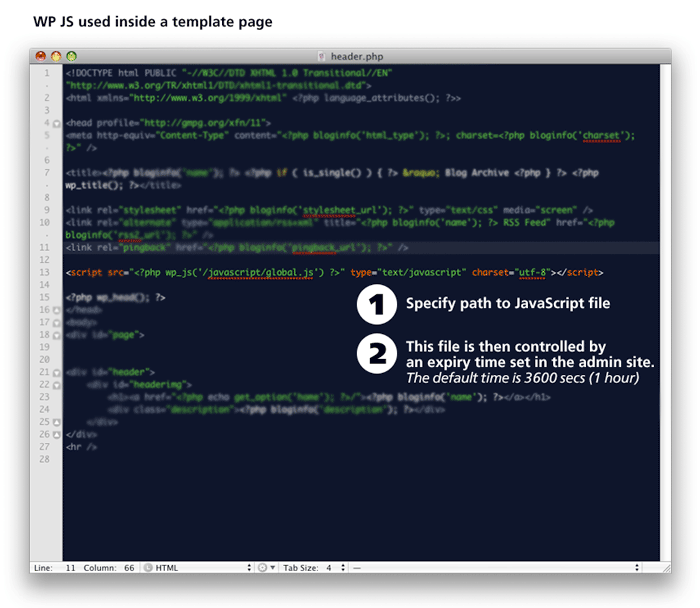
Task: Toggle the fold marker on line 17
Action: 57,322
